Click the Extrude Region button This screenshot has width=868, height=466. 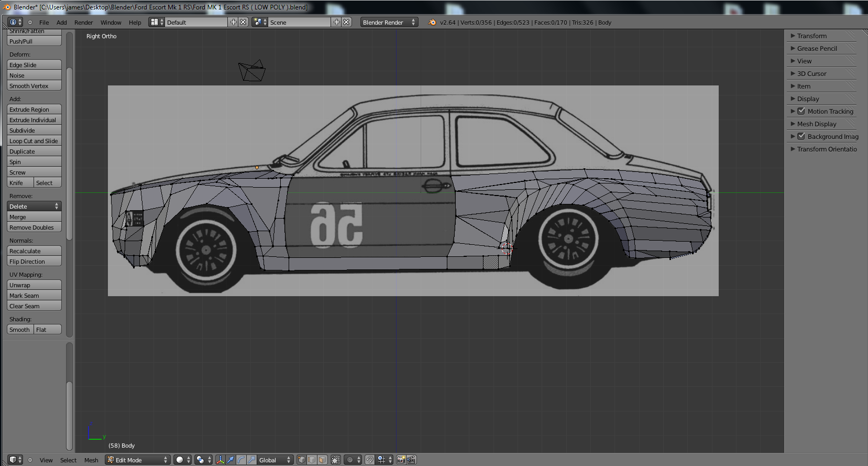click(34, 109)
